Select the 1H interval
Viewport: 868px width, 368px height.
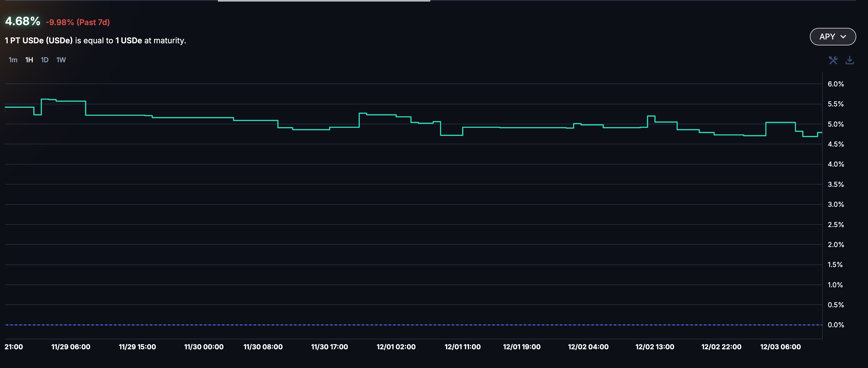point(29,60)
